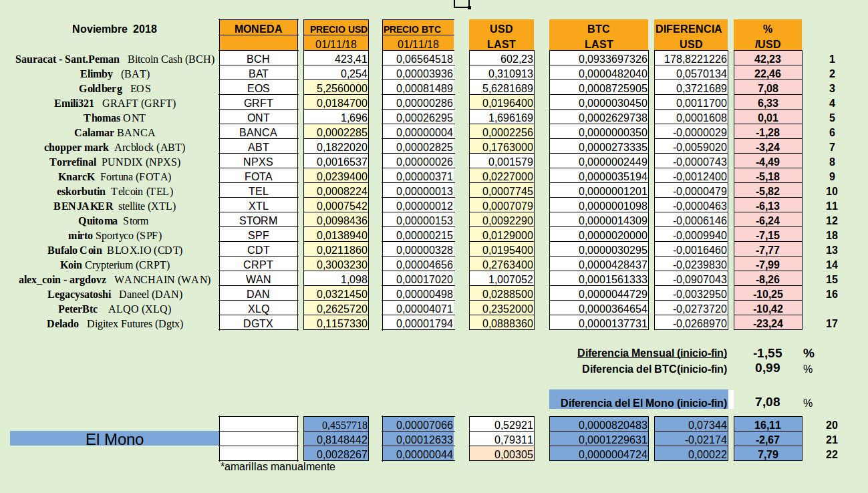Screen dimensions: 868x493
Task: Select the PRECIO BTC header cell
Action: 418,29
